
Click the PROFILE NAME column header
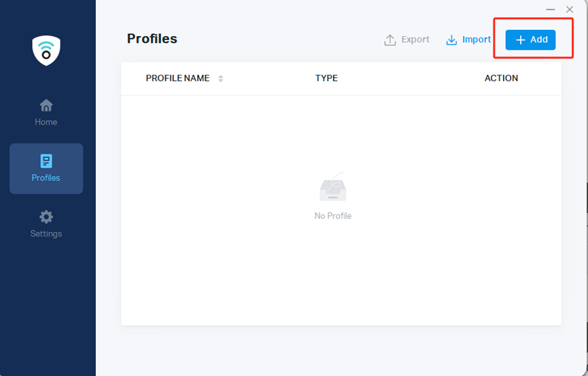coord(177,78)
